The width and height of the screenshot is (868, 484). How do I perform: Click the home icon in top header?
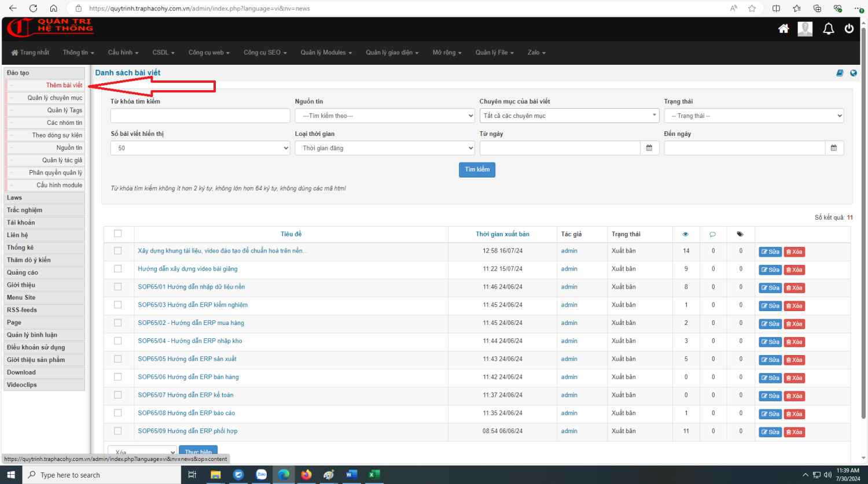click(784, 29)
